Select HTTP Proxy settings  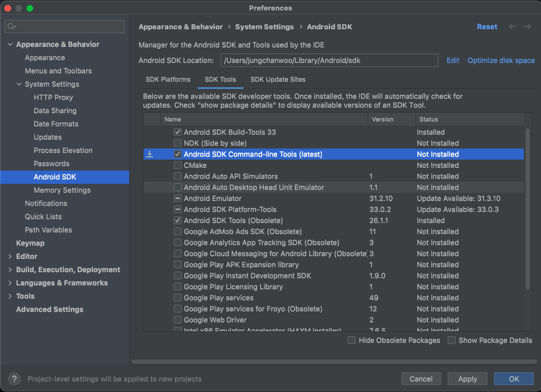(53, 97)
